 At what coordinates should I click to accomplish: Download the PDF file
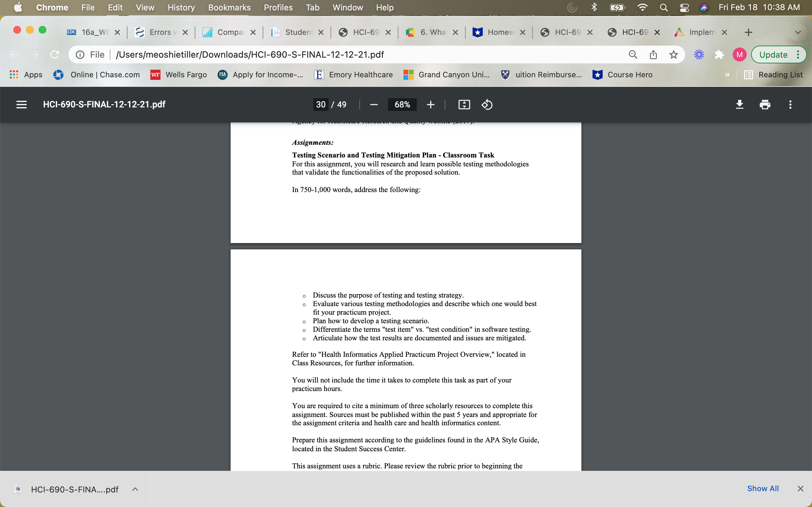tap(740, 104)
